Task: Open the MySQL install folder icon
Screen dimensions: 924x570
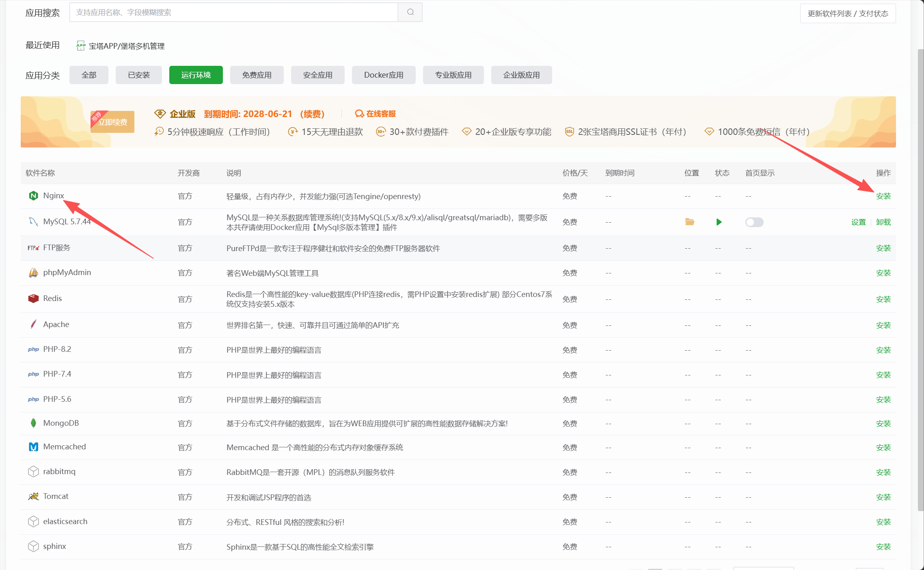Action: [x=689, y=222]
